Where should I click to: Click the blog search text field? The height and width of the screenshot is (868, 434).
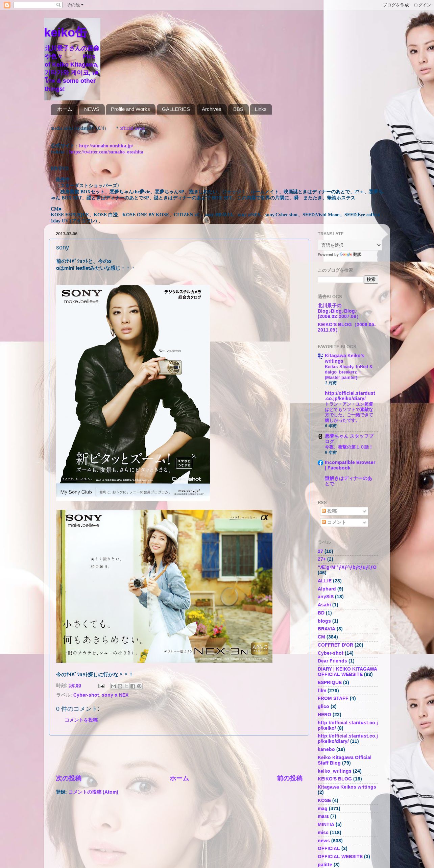click(340, 280)
